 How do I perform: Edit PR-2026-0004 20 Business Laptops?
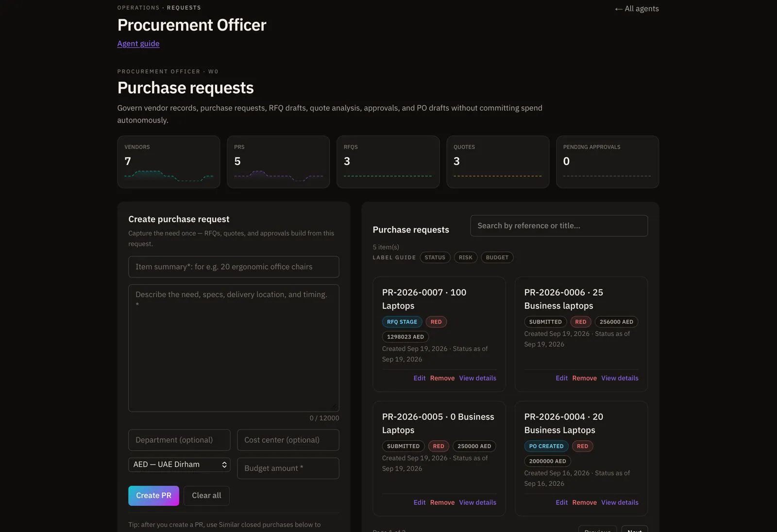(562, 502)
